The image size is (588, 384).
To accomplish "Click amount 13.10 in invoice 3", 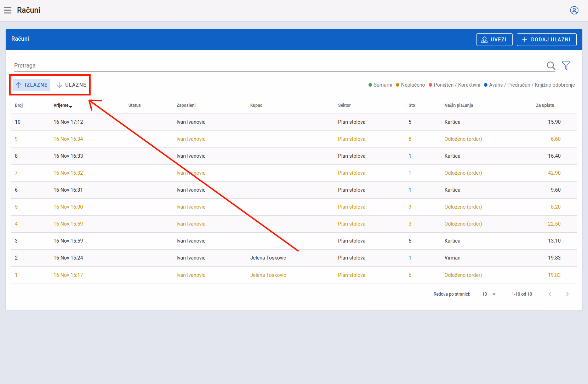I will (554, 241).
